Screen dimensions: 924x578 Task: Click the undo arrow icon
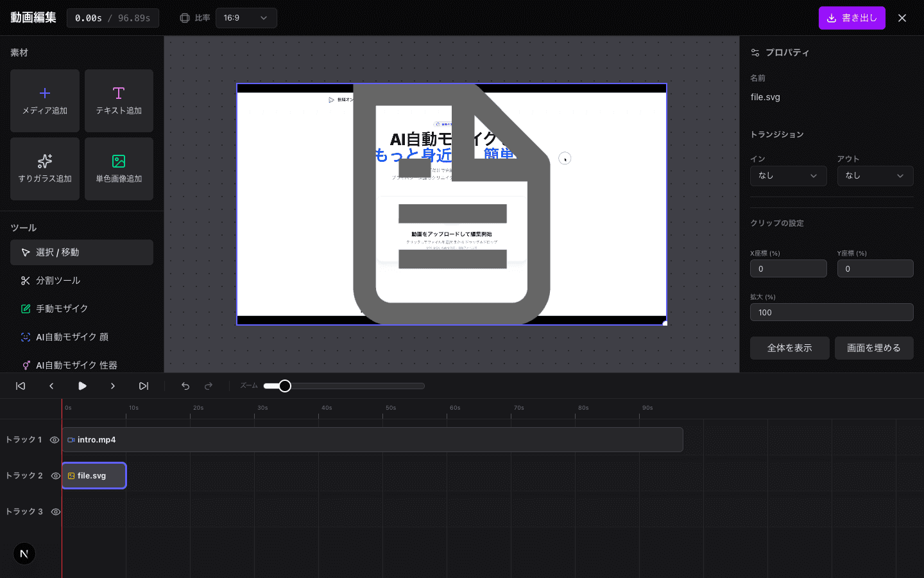185,386
